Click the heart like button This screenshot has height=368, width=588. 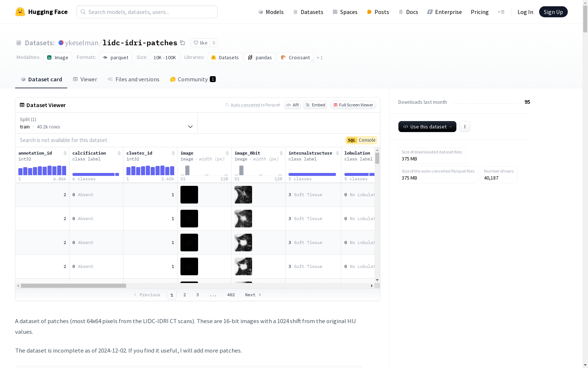[200, 43]
